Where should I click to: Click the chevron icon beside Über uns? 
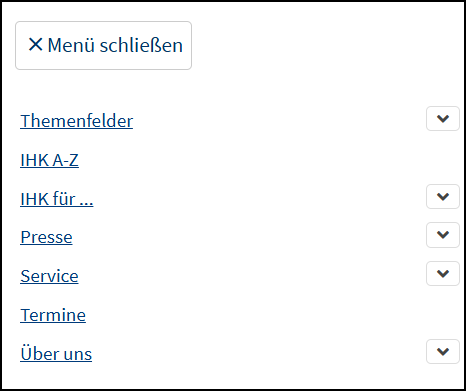(443, 352)
